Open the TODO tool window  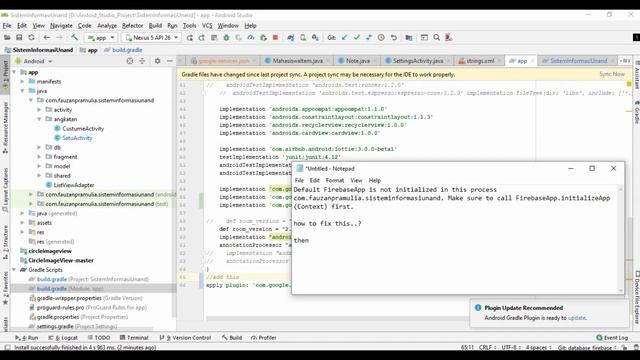click(x=99, y=338)
